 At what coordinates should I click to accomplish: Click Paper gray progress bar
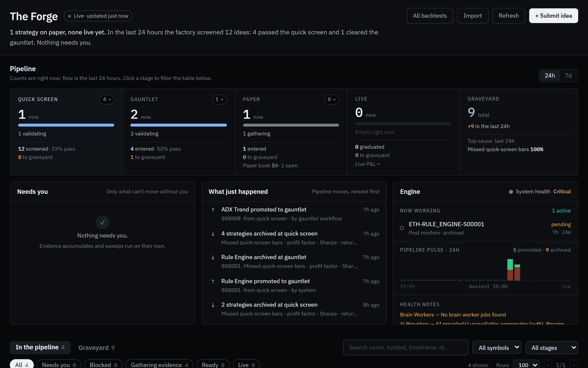pyautogui.click(x=291, y=125)
